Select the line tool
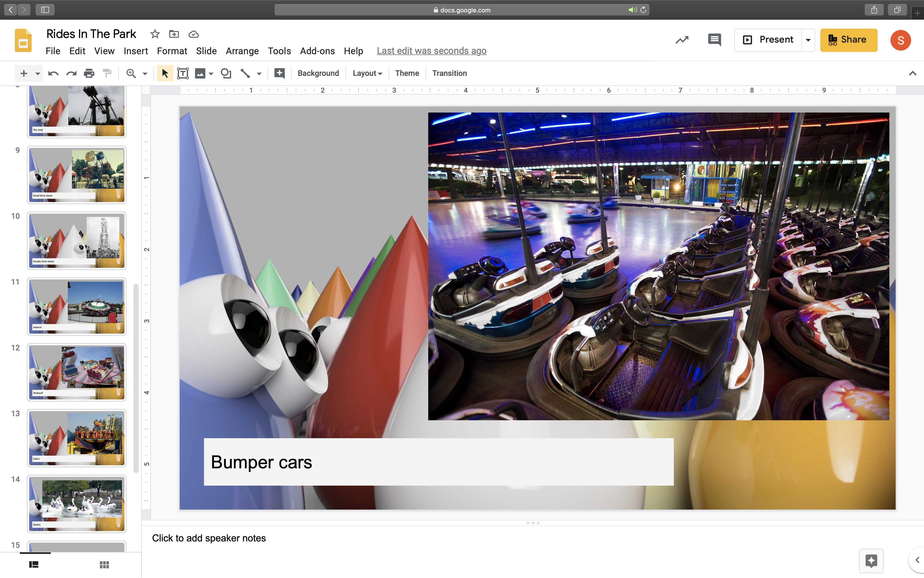Screen dimensions: 924x578 tap(245, 73)
